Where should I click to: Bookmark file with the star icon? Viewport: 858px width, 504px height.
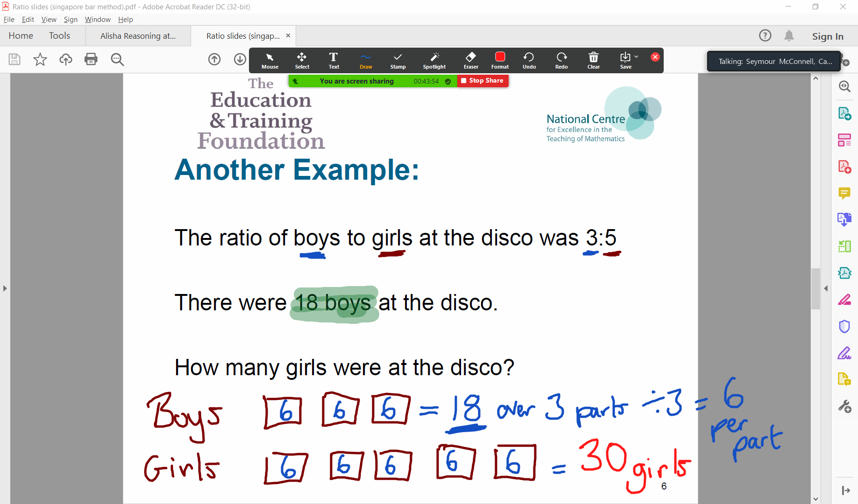40,59
